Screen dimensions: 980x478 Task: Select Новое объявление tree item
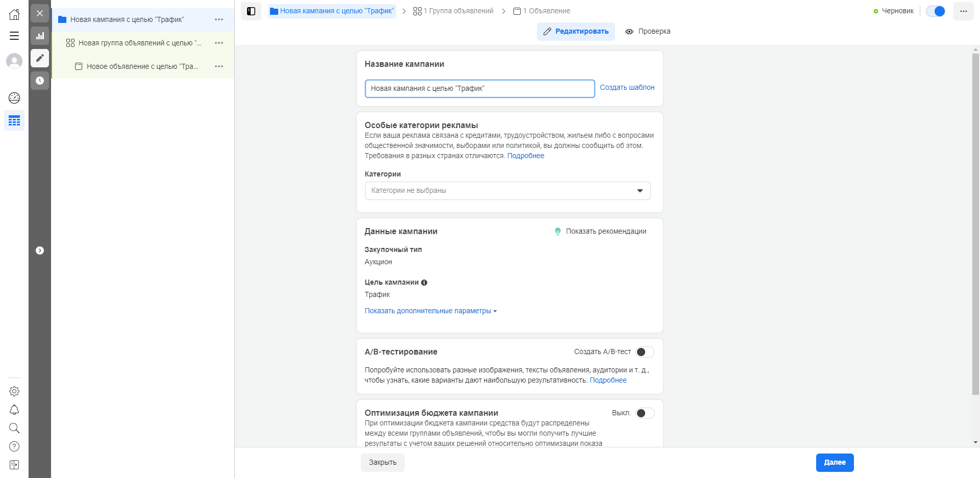coord(143,66)
